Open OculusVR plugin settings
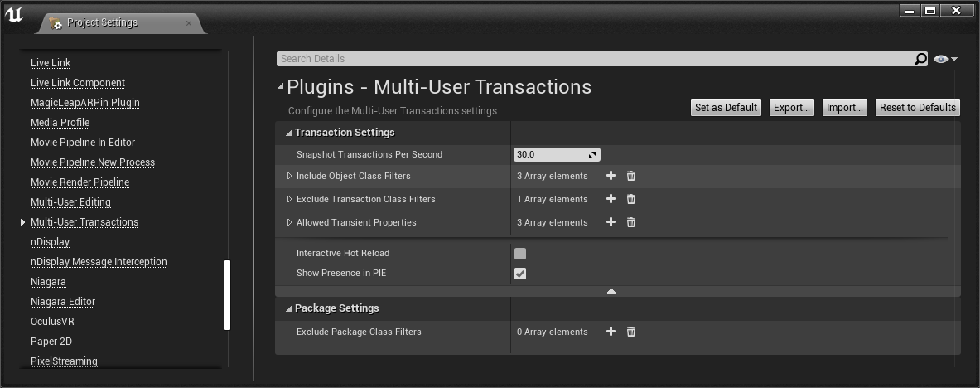The width and height of the screenshot is (980, 388). (52, 322)
